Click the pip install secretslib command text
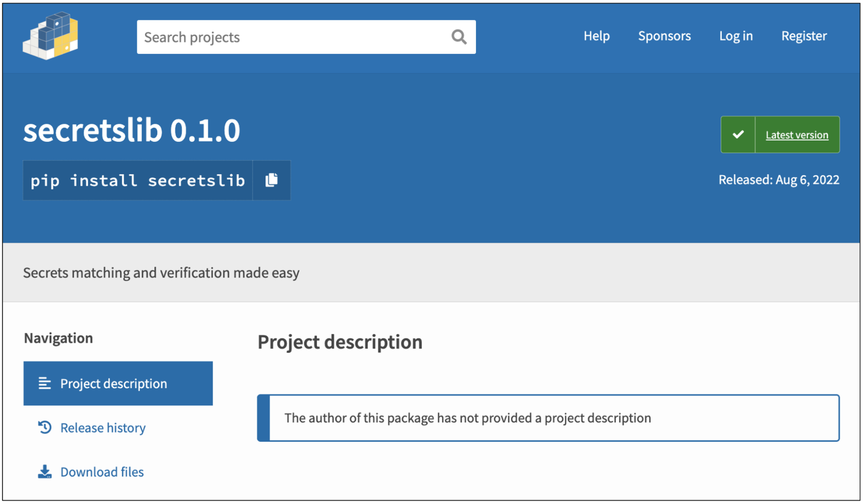864x504 pixels. 137,181
